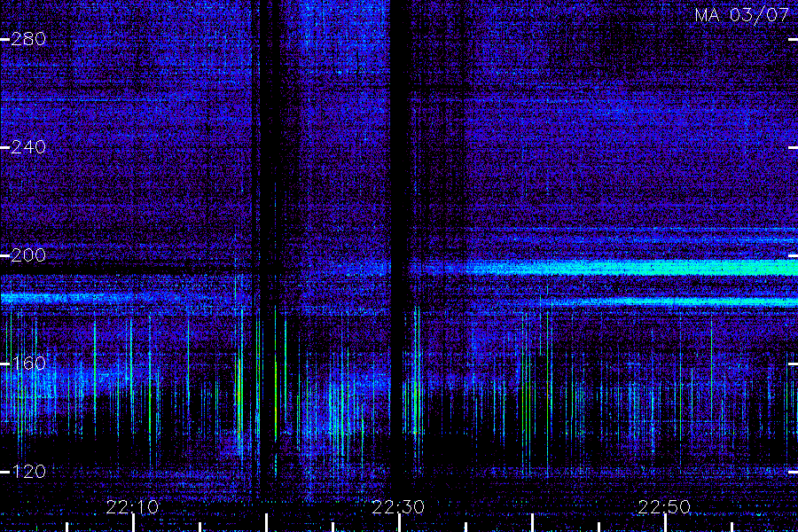Click the 160 frequency axis label
Viewport: 798px width, 532px height.
28,364
